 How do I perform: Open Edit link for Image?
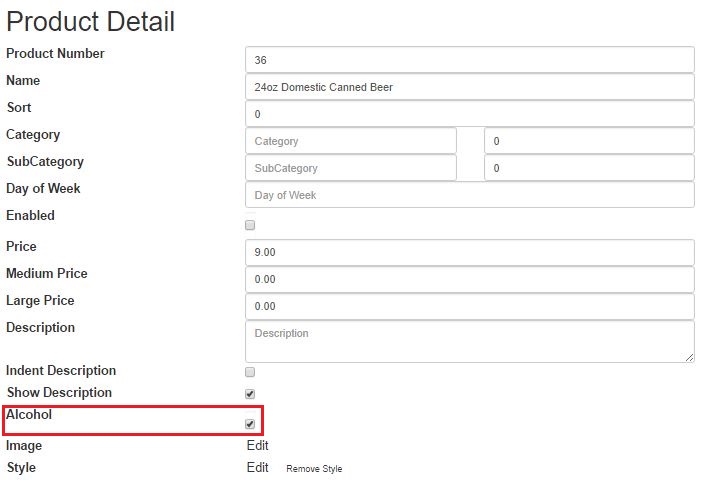258,445
